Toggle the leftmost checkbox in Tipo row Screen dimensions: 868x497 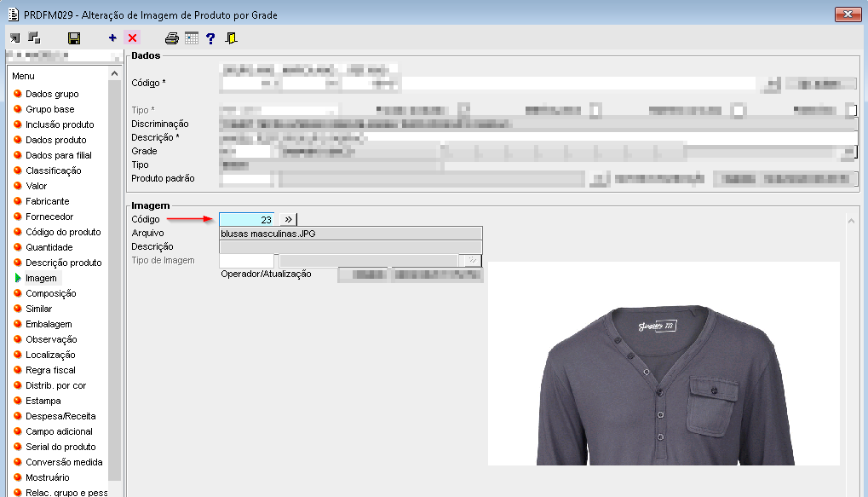(463, 110)
